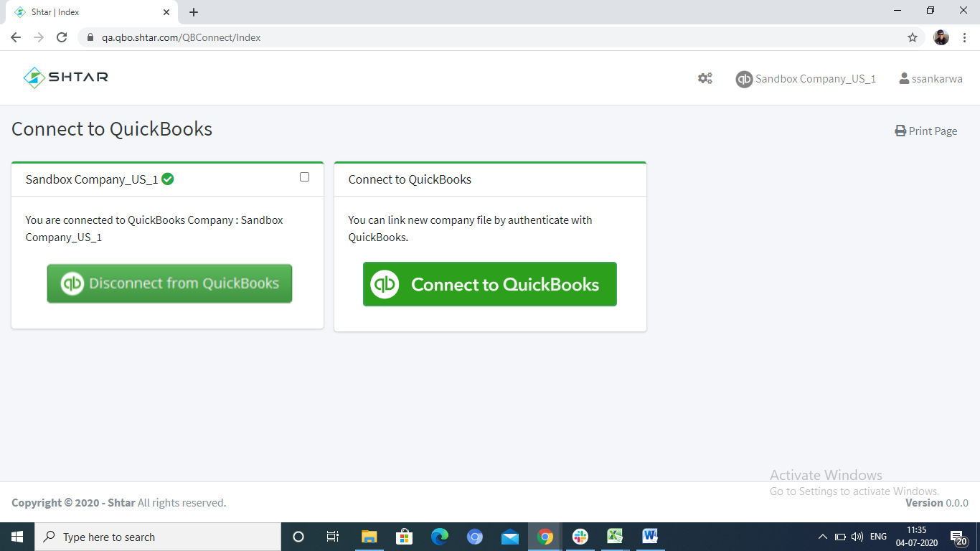
Task: Go back with browser back arrow
Action: [x=16, y=37]
